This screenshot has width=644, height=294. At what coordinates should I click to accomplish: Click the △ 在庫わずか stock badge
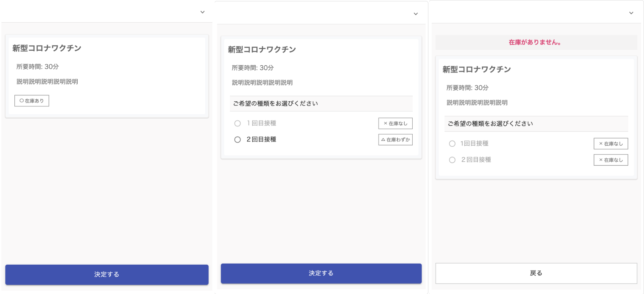click(x=395, y=140)
